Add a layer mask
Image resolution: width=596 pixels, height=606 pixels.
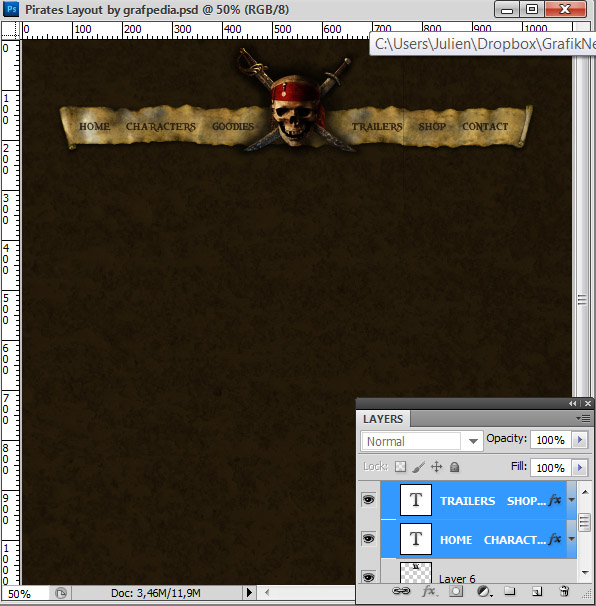pos(456,591)
